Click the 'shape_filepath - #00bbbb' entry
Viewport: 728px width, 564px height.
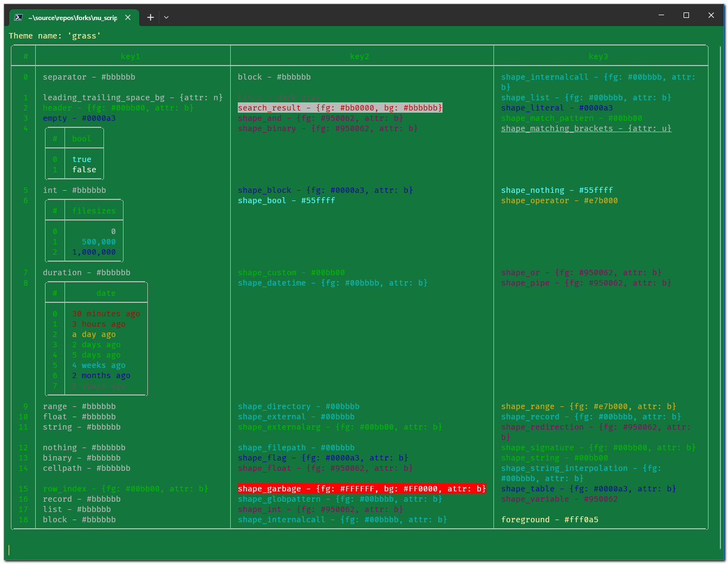[x=296, y=448]
